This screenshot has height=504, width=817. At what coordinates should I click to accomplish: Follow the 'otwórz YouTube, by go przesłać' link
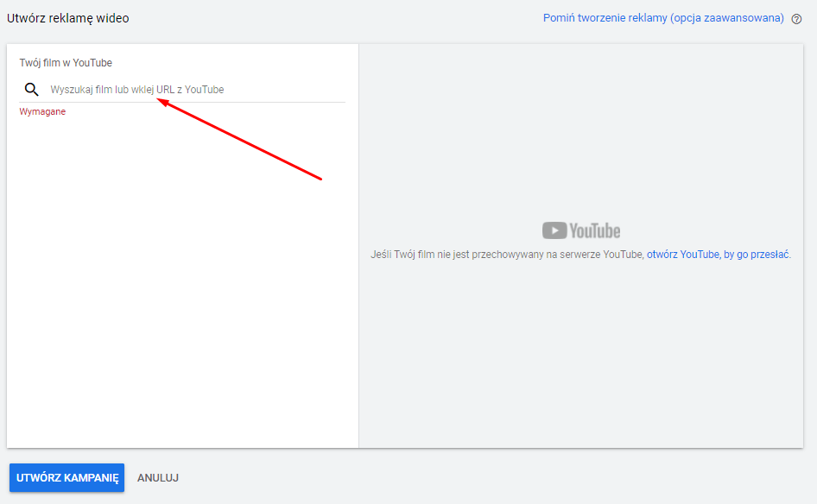[717, 255]
